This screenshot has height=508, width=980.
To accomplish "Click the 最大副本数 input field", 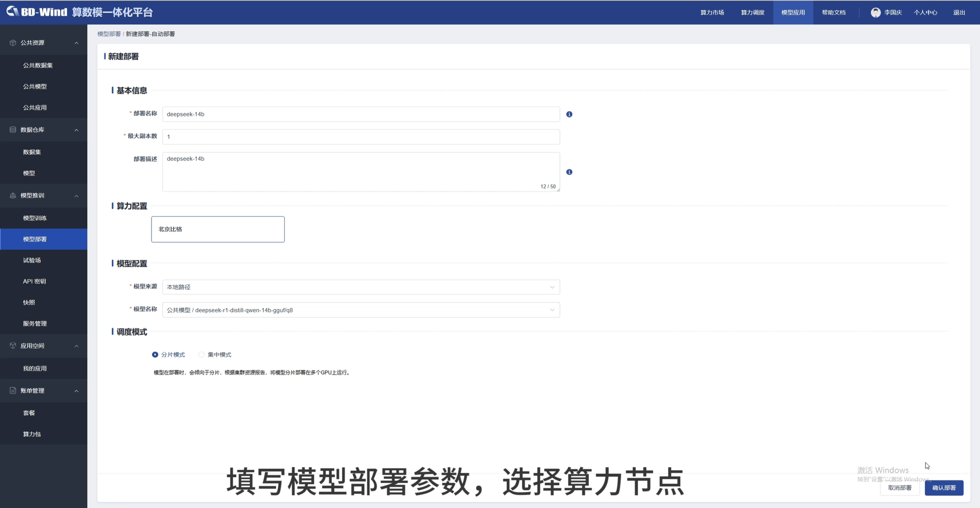I will click(x=361, y=137).
